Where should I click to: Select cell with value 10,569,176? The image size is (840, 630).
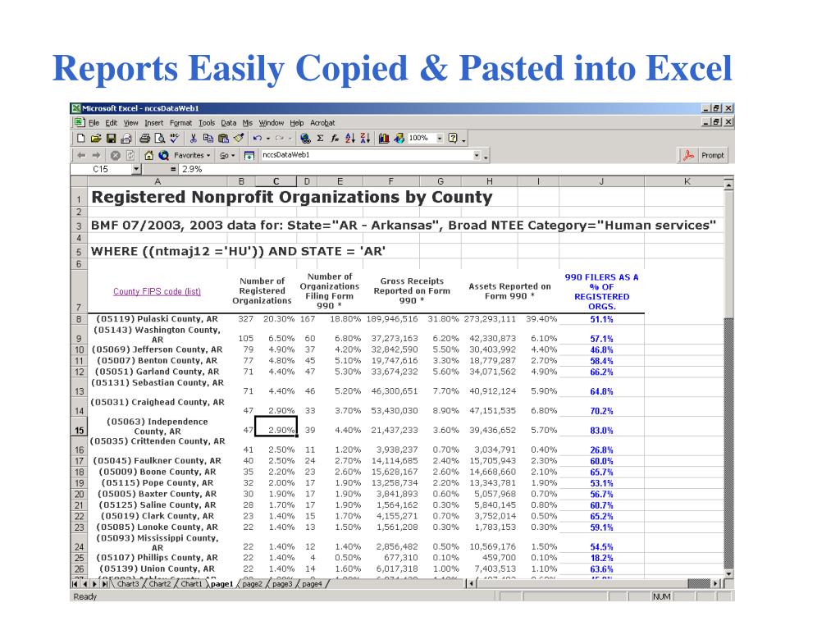click(x=490, y=543)
